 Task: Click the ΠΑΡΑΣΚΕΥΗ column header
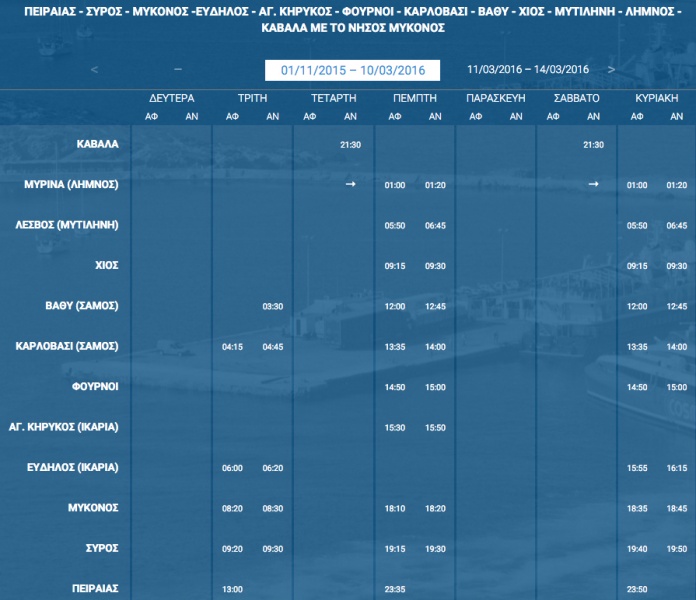point(496,98)
